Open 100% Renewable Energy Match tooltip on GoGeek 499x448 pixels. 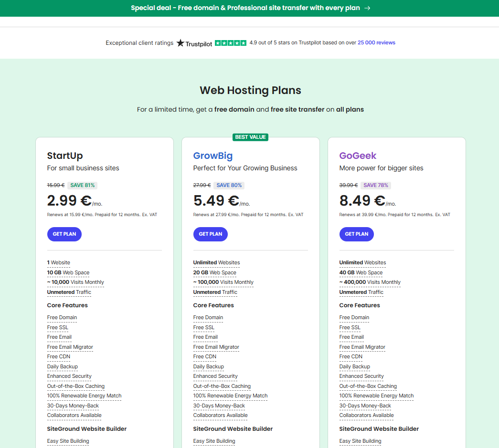[376, 396]
